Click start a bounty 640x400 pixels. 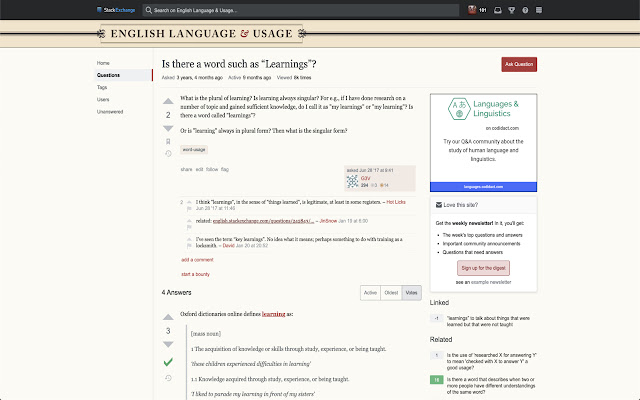click(x=195, y=274)
